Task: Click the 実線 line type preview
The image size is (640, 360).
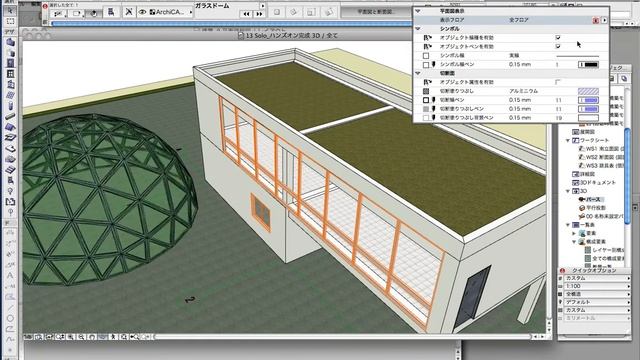Action: (578, 56)
